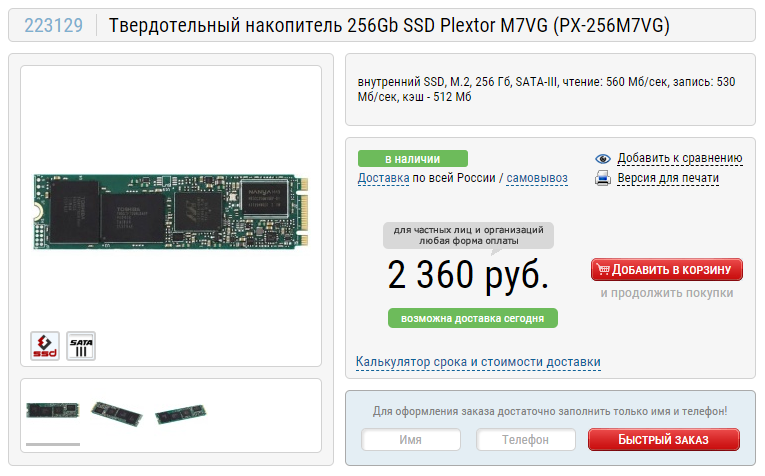This screenshot has height=476, width=765.
Task: Add product to cart with red button
Action: pyautogui.click(x=666, y=270)
